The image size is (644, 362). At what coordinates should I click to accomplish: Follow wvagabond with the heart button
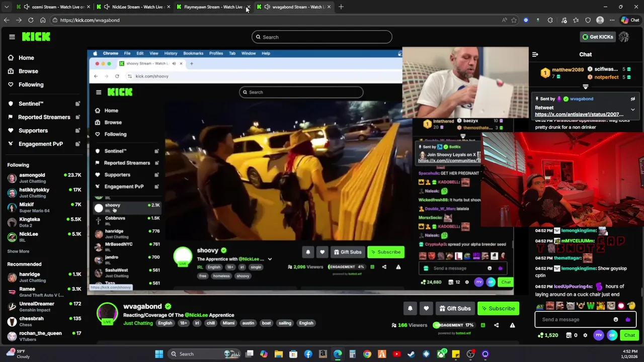click(x=426, y=308)
